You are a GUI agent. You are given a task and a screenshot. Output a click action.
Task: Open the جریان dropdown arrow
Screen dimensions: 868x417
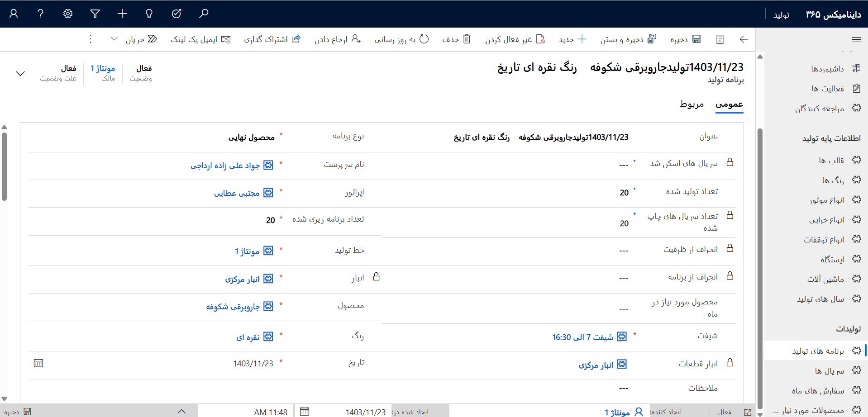(x=114, y=39)
